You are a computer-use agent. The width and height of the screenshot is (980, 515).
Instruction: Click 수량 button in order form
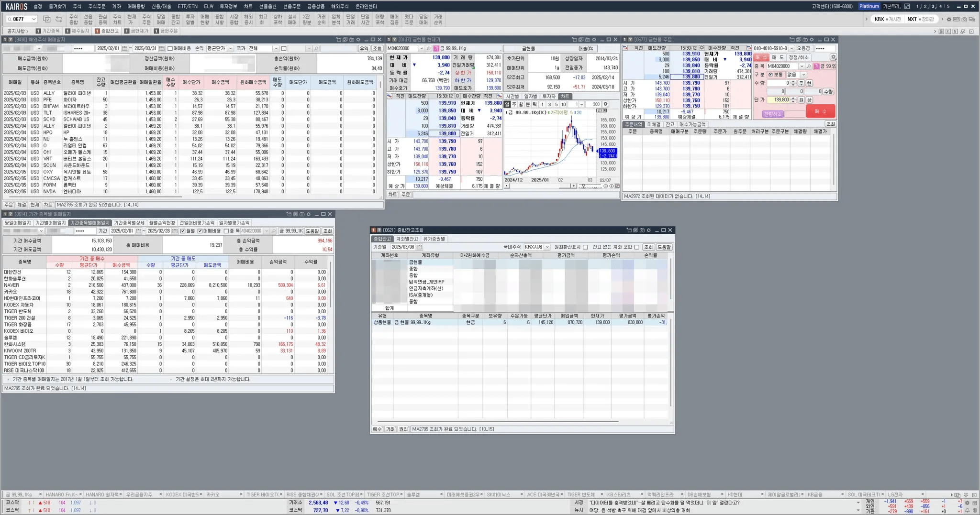click(x=828, y=91)
